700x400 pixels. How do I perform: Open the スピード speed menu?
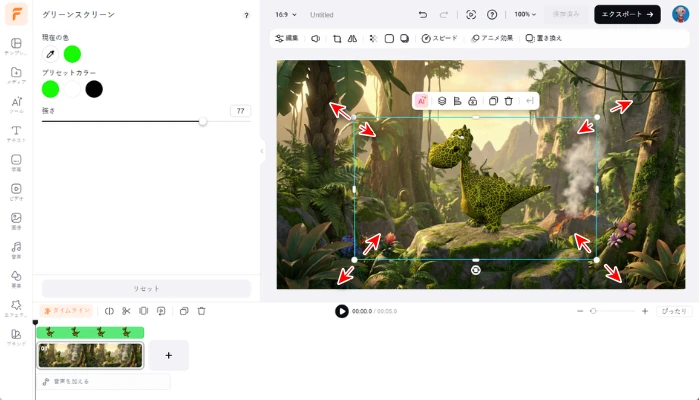coord(439,38)
